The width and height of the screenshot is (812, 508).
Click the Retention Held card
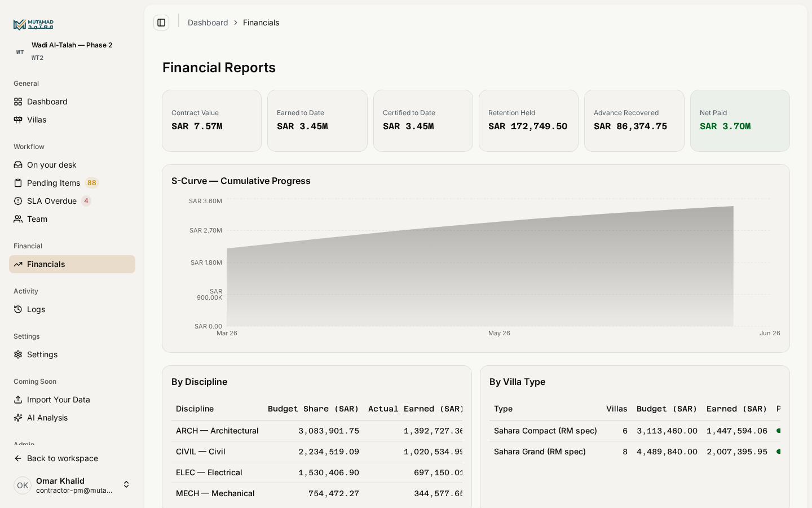coord(528,121)
